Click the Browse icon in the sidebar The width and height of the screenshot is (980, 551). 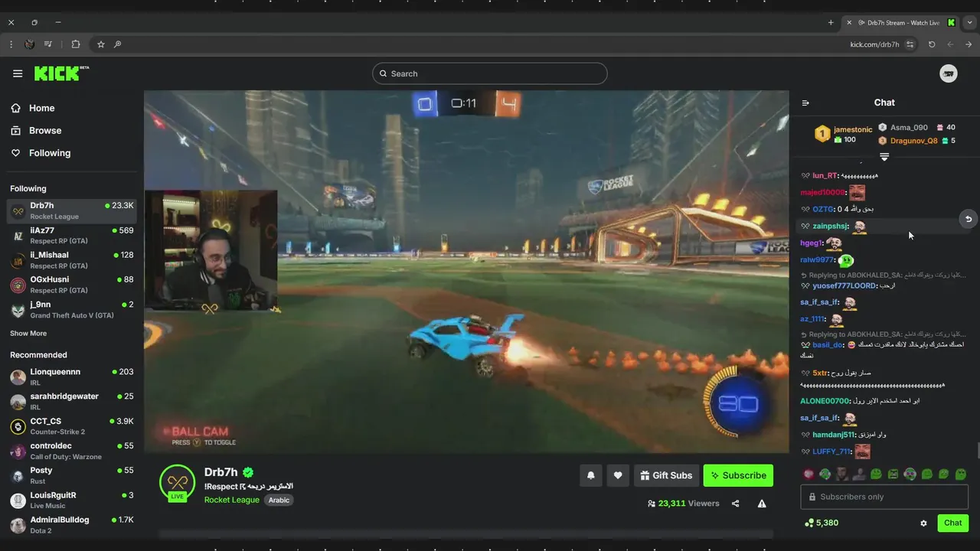[x=16, y=130]
